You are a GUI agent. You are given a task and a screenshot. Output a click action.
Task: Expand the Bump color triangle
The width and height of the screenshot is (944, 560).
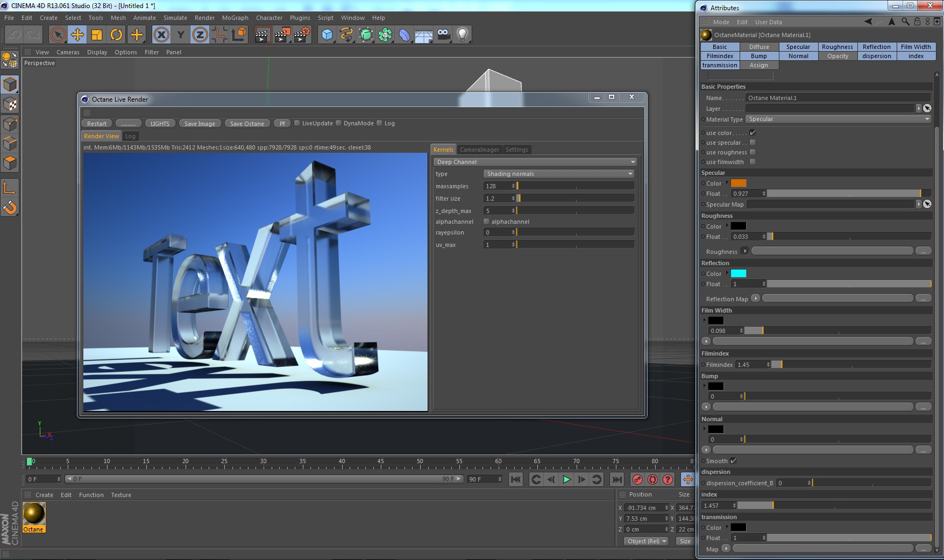pyautogui.click(x=704, y=386)
